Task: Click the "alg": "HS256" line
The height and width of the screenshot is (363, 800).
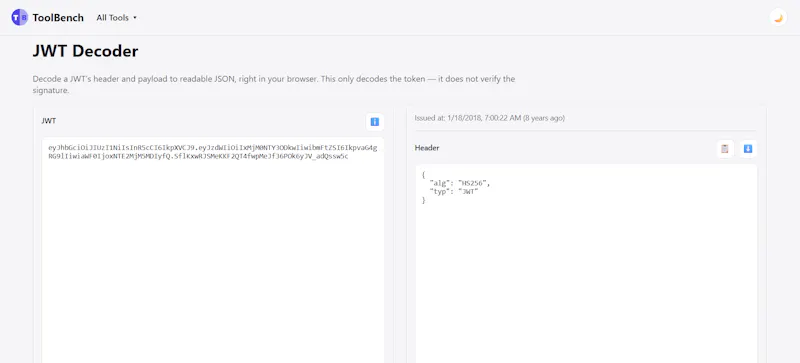Action: pyautogui.click(x=460, y=183)
